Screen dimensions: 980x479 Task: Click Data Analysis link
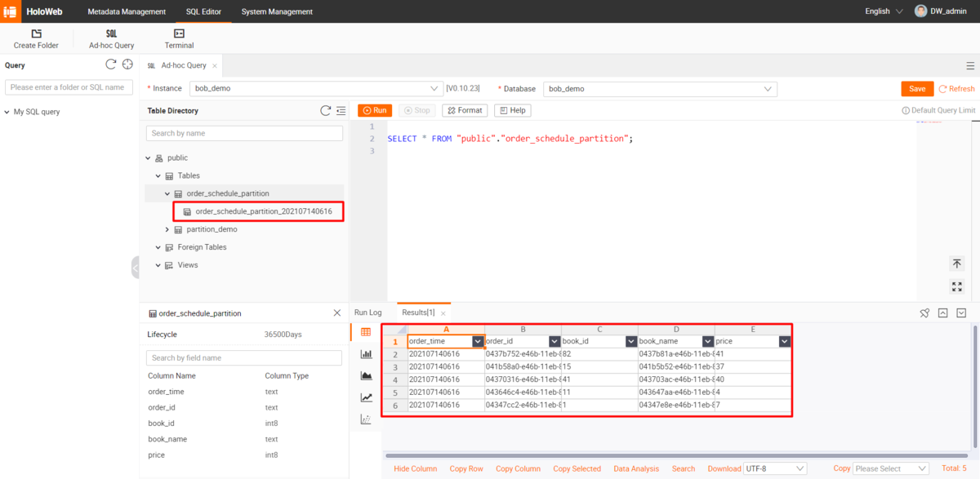pyautogui.click(x=636, y=468)
